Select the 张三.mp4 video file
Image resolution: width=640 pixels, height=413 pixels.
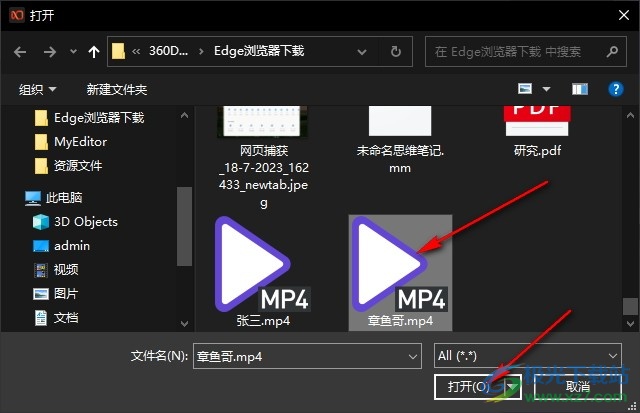tap(263, 272)
